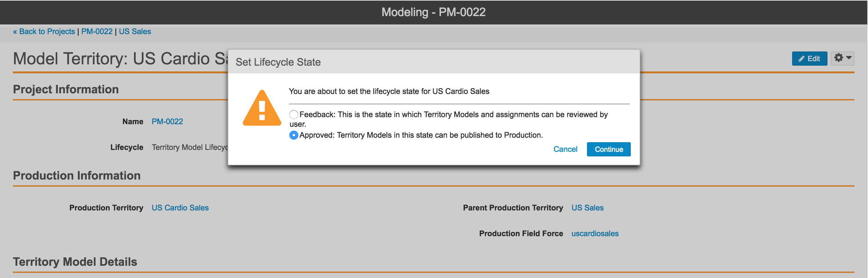Click the gear settings icon
This screenshot has height=278, width=868.
pyautogui.click(x=838, y=58)
